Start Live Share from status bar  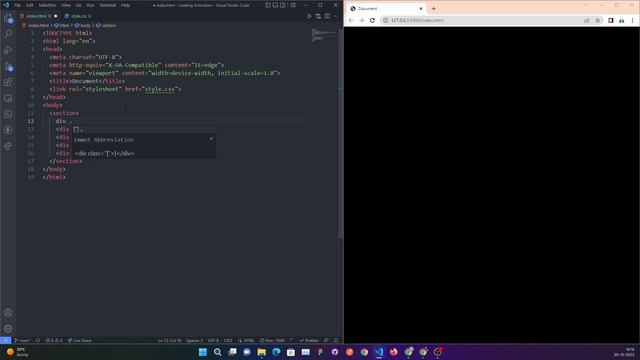click(x=80, y=340)
